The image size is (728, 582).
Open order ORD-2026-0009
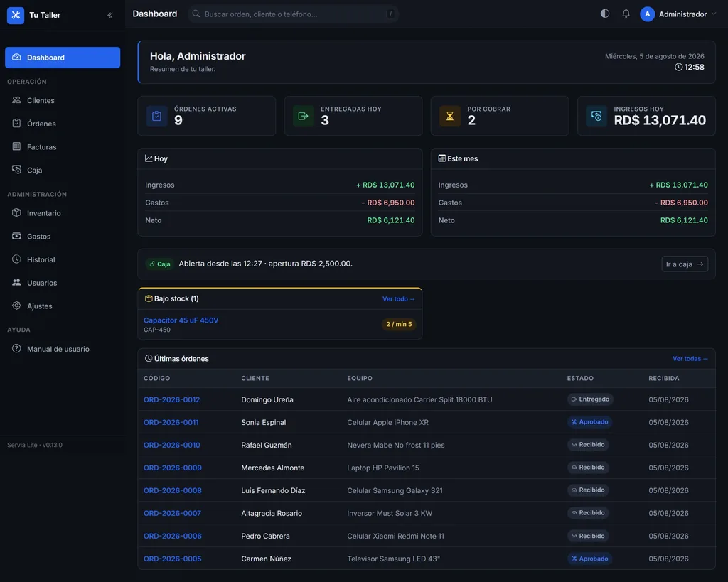point(173,468)
